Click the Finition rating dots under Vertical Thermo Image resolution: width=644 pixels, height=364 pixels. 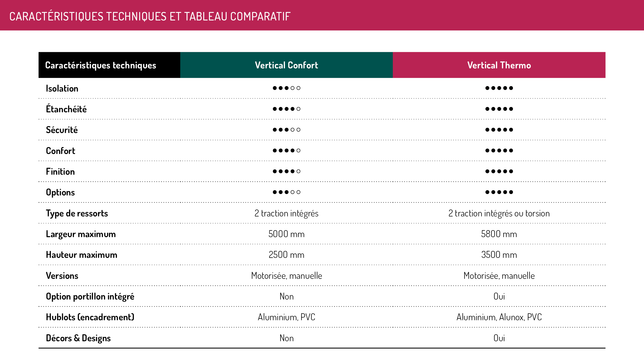[x=499, y=171]
